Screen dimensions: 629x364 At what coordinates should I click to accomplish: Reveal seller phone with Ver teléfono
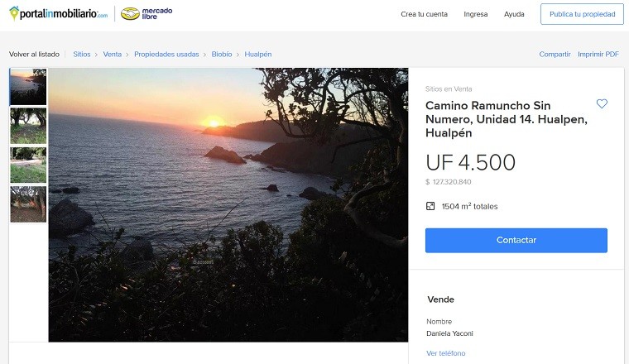click(x=445, y=353)
